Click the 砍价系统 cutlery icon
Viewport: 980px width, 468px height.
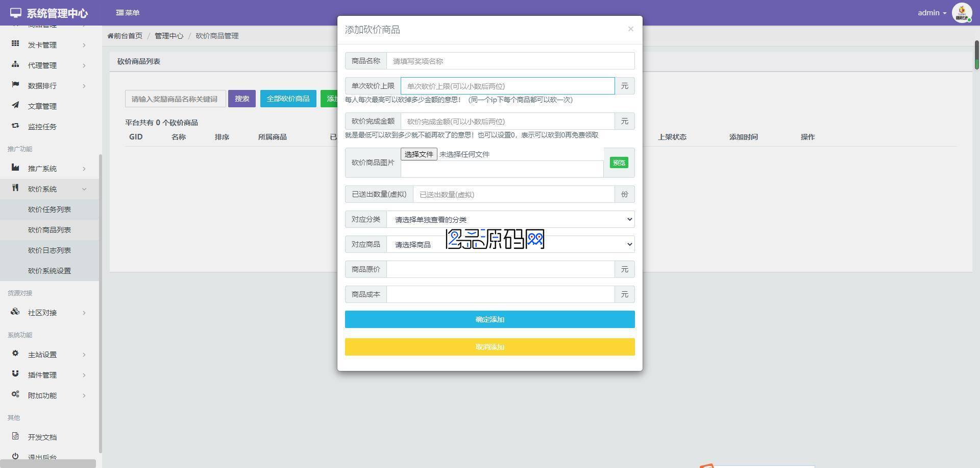pos(15,188)
